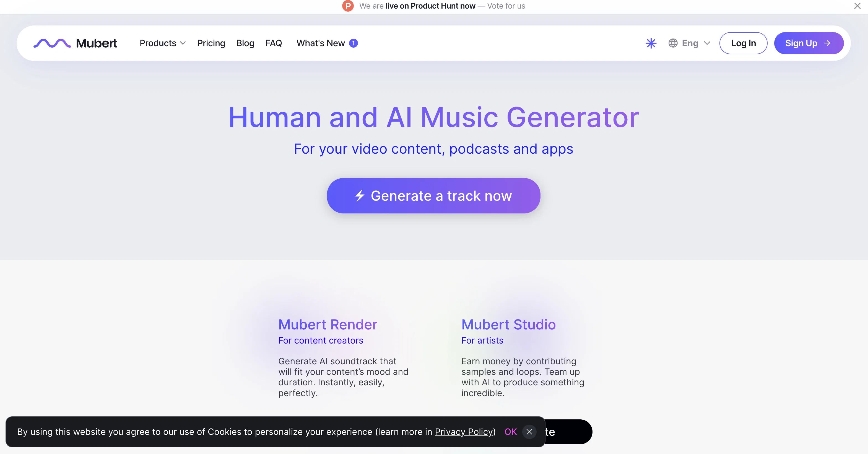Click the For content creators subtitle
868x454 pixels.
point(320,340)
